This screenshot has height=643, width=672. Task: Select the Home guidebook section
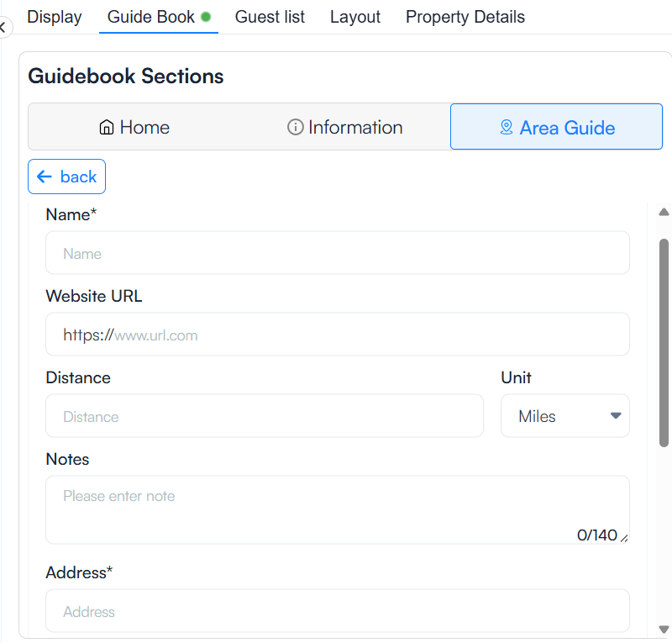click(134, 128)
